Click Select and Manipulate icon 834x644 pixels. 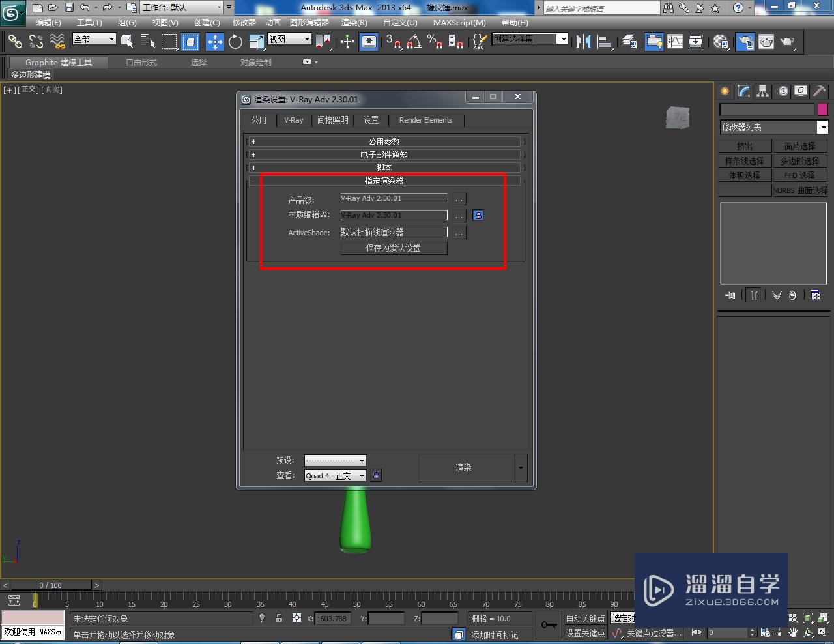[347, 42]
